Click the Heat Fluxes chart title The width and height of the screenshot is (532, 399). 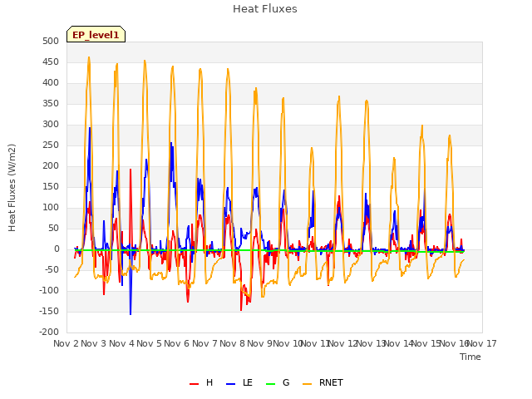[265, 9]
